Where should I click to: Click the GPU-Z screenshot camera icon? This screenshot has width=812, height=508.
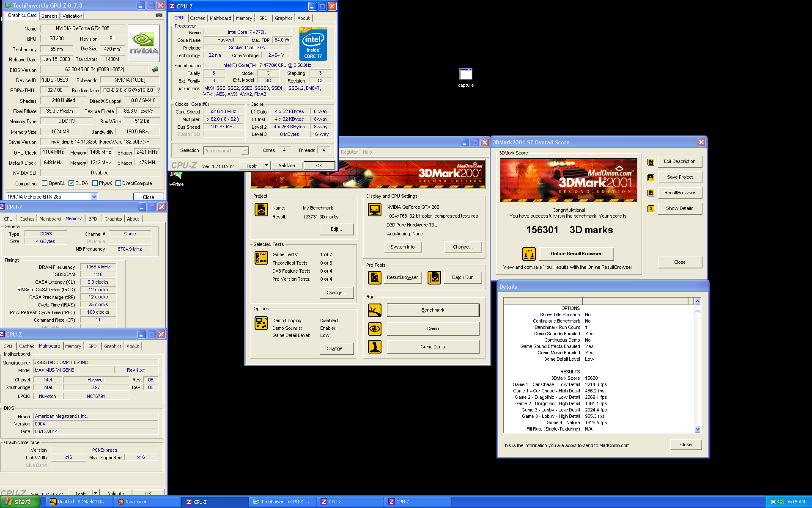159,15
